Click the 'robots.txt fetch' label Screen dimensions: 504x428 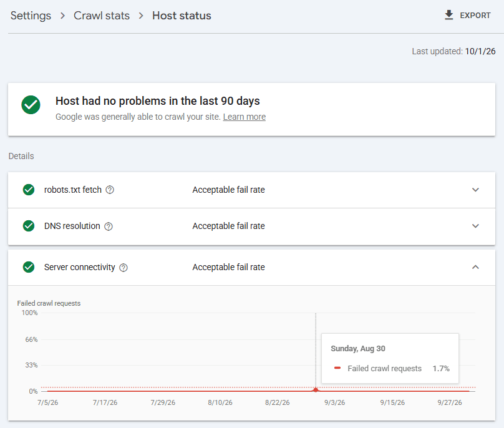[x=72, y=190]
